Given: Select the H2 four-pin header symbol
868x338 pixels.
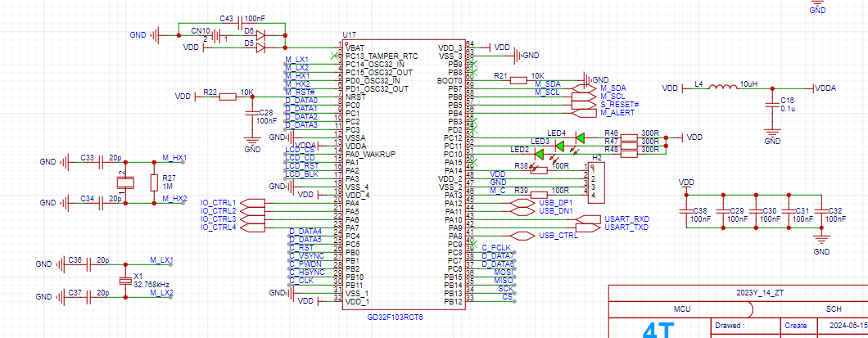Looking at the screenshot, I should [595, 183].
